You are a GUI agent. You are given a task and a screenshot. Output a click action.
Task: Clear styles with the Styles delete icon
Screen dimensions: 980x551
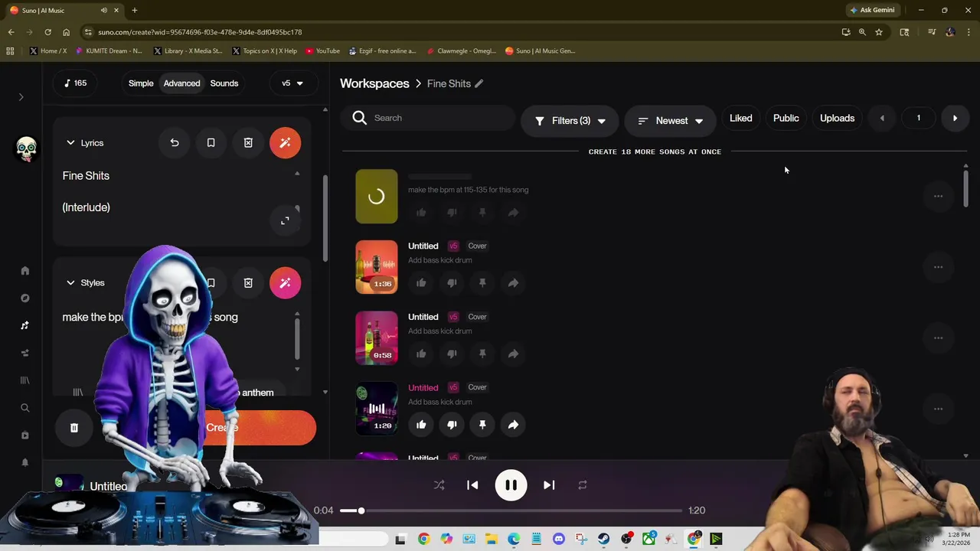point(248,283)
